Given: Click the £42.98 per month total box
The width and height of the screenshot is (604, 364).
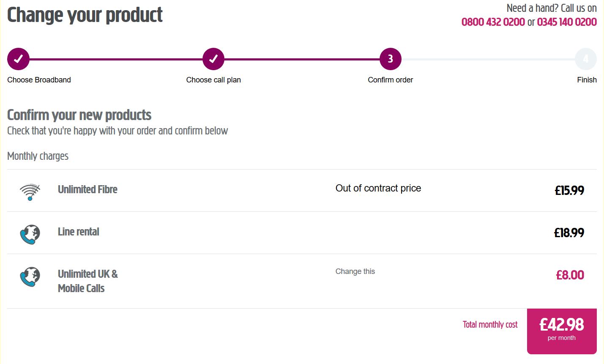Looking at the screenshot, I should coord(562,331).
